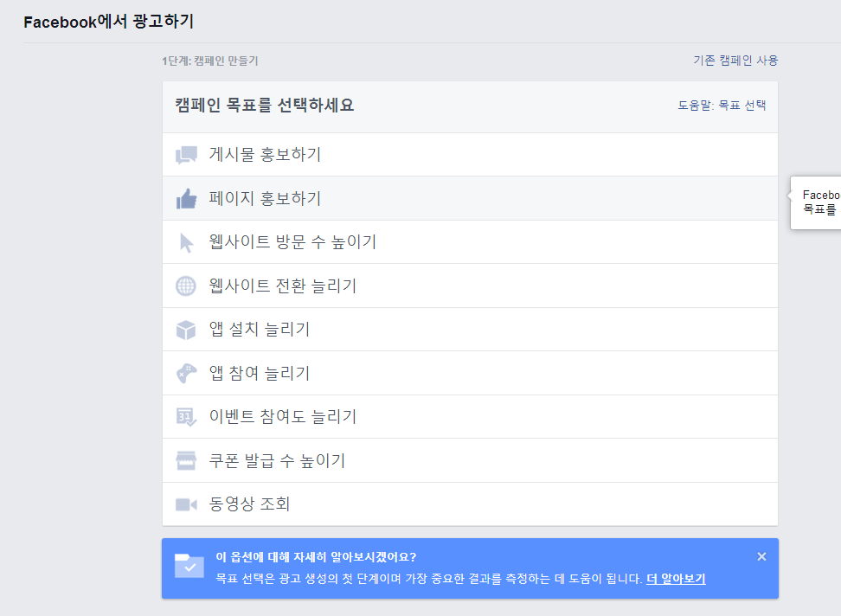This screenshot has width=841, height=616.
Task: Click the video camera icon for 동영상 조회
Action: click(x=186, y=504)
